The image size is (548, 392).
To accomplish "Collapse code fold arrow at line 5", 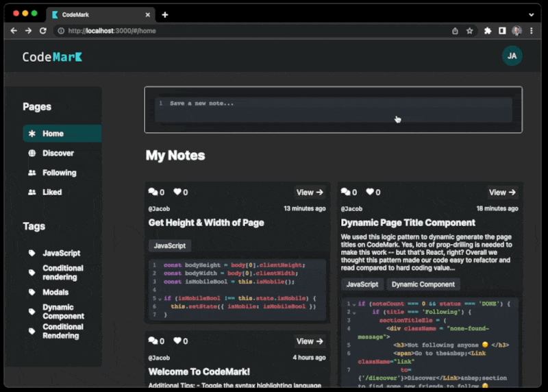I will [x=160, y=299].
